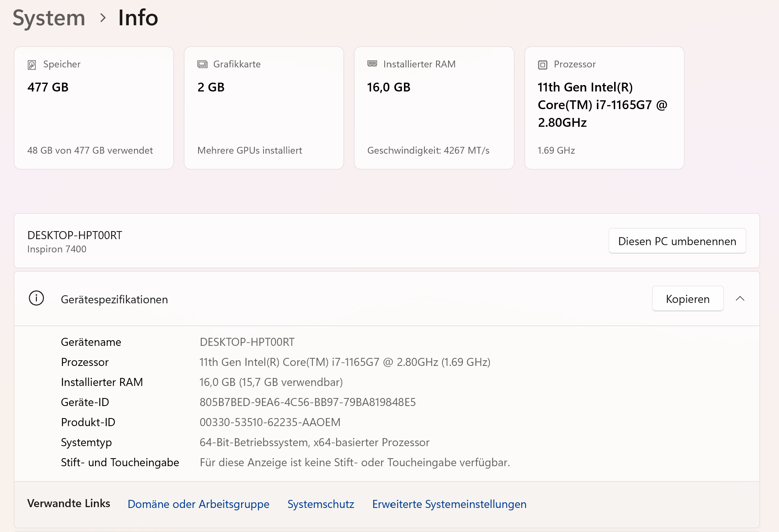This screenshot has height=532, width=779.
Task: Open Erweiterte Systemeinstellungen link
Action: 449,504
